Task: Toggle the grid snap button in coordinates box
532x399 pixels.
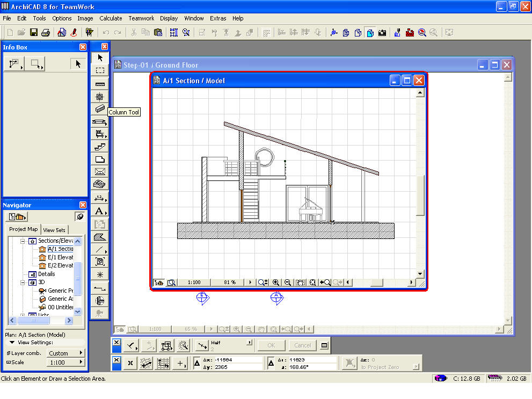Action: point(146,364)
